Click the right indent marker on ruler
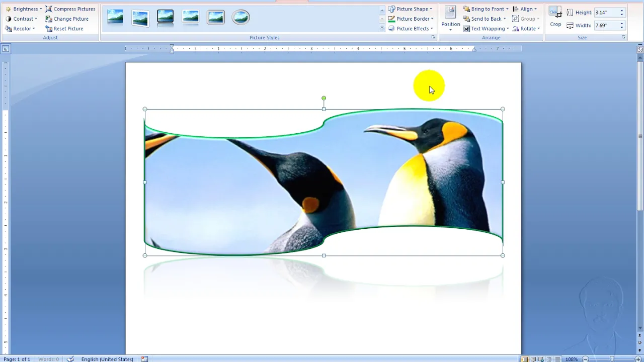 click(474, 50)
